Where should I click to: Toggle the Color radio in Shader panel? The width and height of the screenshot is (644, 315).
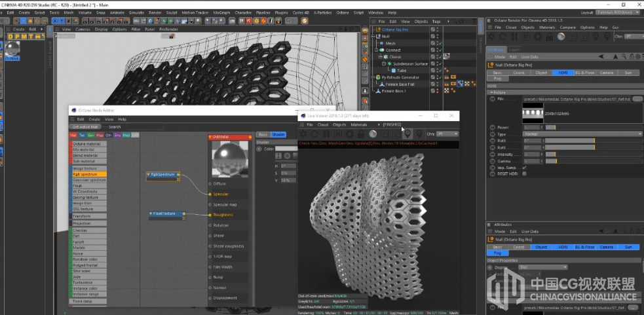(259, 149)
